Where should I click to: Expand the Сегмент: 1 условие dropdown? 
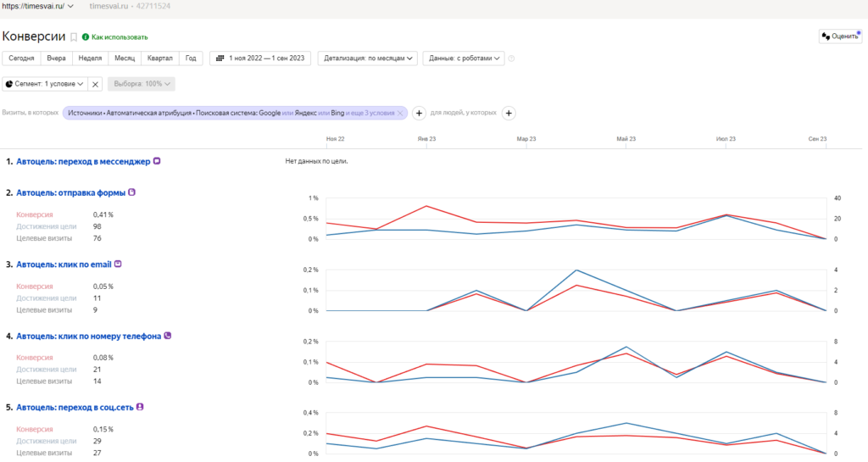point(45,84)
